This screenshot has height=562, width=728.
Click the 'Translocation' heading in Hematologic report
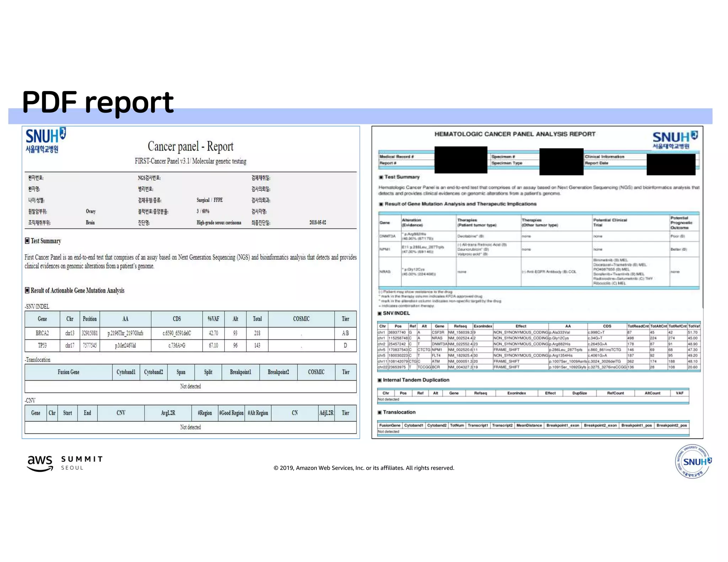(399, 412)
